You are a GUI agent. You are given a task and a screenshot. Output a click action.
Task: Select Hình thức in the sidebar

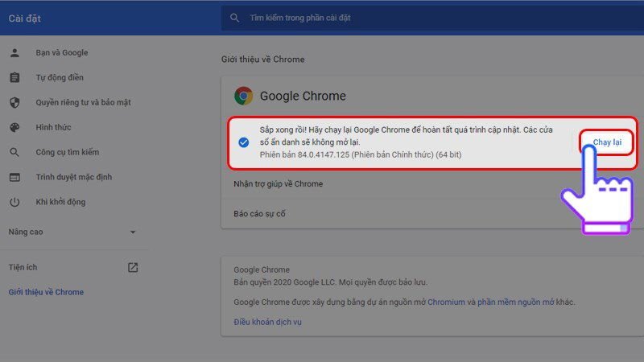(53, 127)
